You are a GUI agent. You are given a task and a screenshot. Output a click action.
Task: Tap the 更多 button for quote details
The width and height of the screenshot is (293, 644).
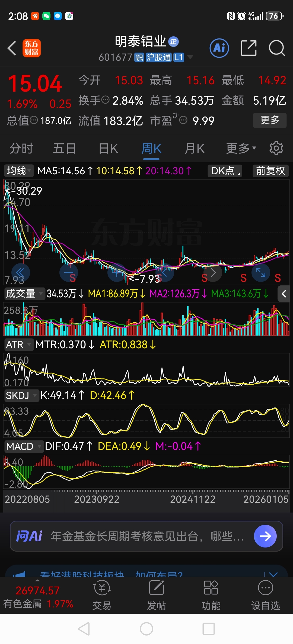[270, 120]
